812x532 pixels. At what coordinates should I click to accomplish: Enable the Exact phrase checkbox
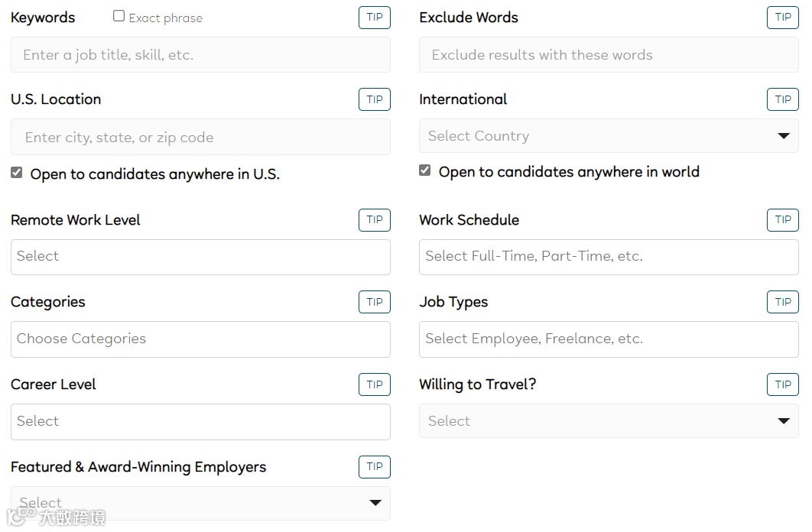[119, 16]
